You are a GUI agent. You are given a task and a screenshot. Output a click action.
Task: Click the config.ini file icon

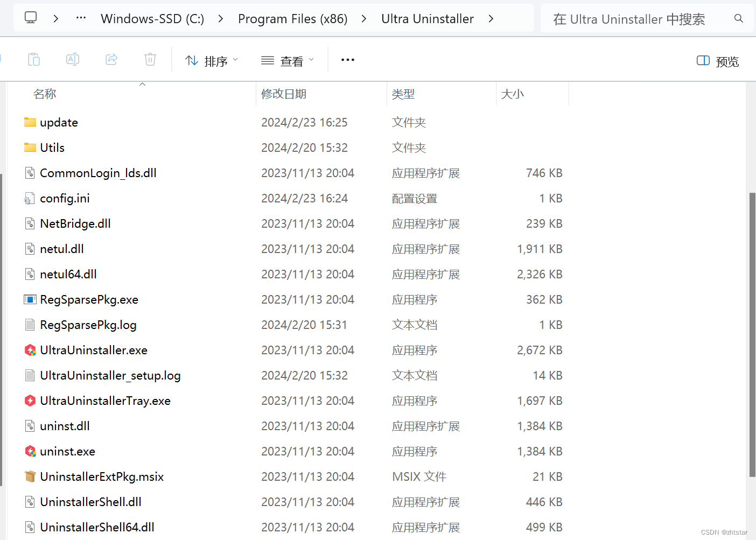[30, 198]
